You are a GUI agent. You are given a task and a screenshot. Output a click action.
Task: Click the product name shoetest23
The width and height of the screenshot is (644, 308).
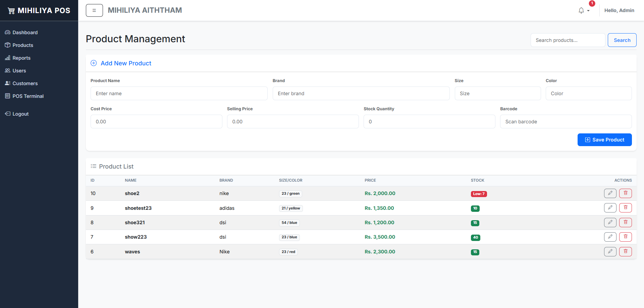(x=138, y=208)
